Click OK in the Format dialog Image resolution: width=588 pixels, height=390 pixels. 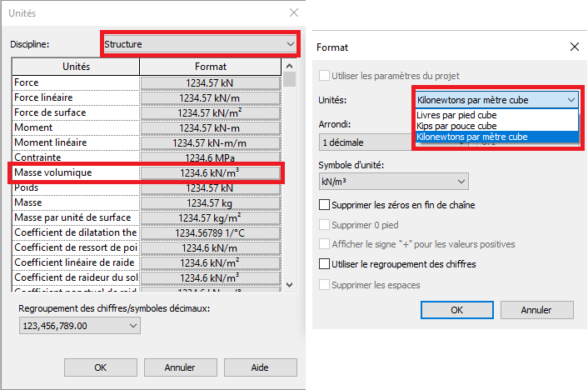[456, 310]
